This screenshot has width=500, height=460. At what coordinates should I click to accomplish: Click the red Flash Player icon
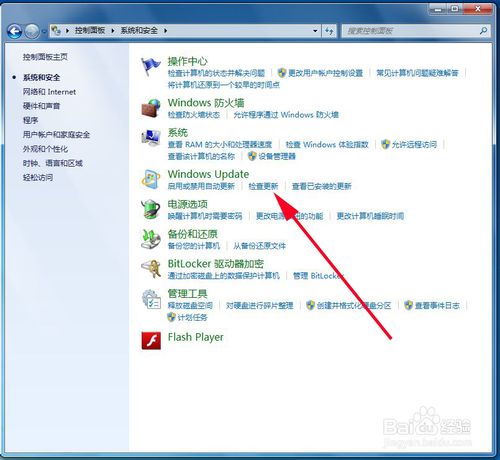[x=151, y=340]
